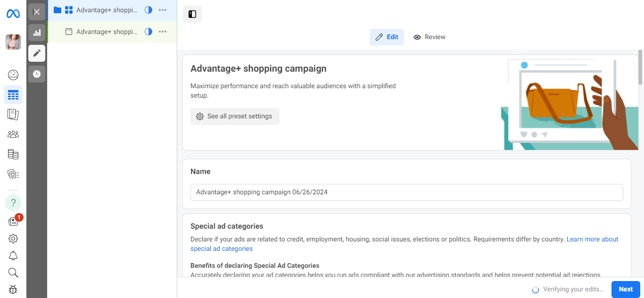Open Learn more about special ad categories link
The width and height of the screenshot is (644, 298).
(x=592, y=240)
